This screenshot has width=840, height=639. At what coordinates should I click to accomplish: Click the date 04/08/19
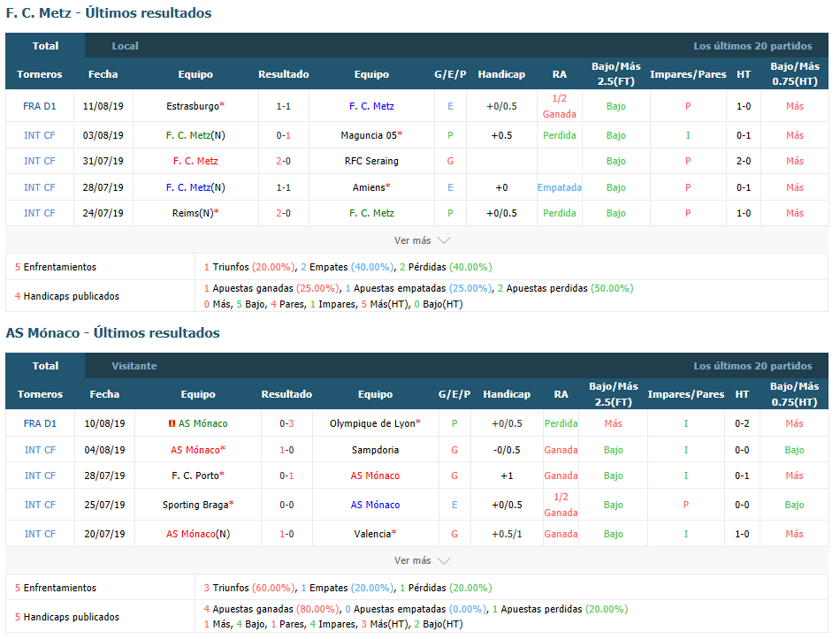pos(104,450)
